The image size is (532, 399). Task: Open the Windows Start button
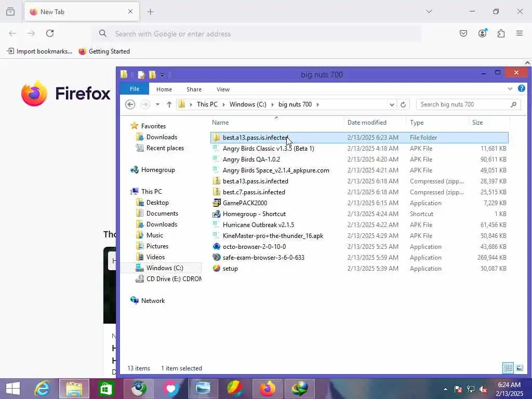pyautogui.click(x=13, y=389)
